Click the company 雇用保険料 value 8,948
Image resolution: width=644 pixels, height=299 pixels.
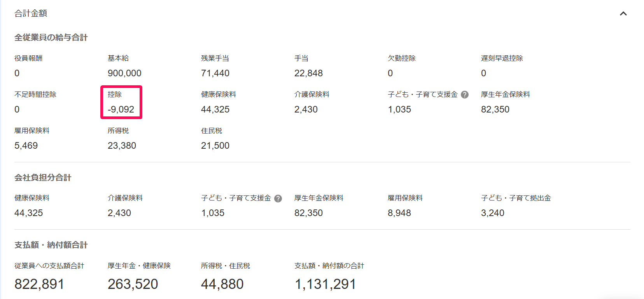pyautogui.click(x=399, y=213)
